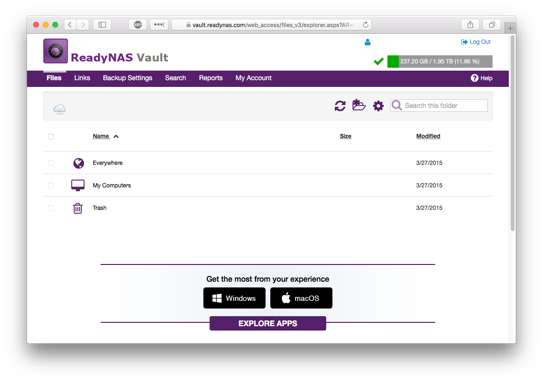Open the Trash folder name

pos(100,208)
